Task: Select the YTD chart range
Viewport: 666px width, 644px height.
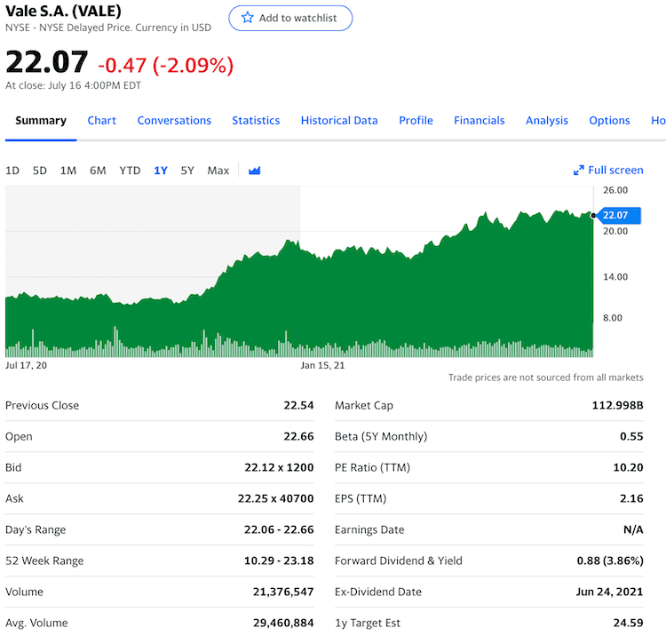Action: (130, 171)
